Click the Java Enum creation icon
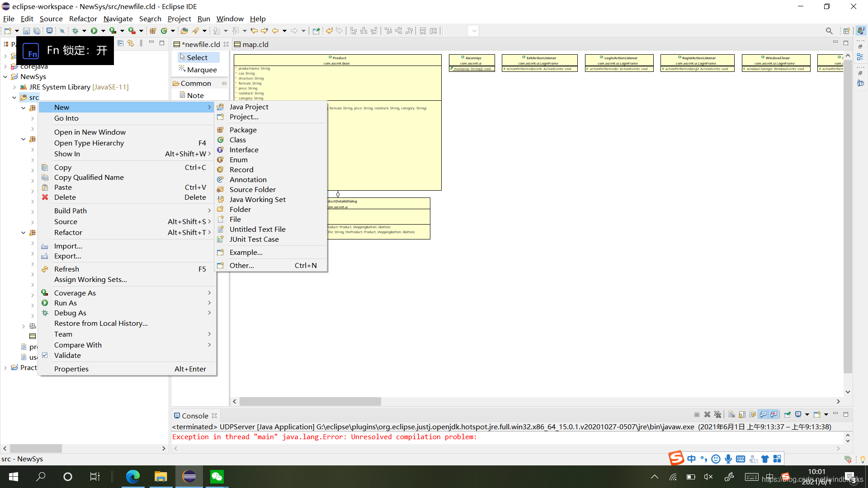The image size is (868, 488). [x=221, y=159]
